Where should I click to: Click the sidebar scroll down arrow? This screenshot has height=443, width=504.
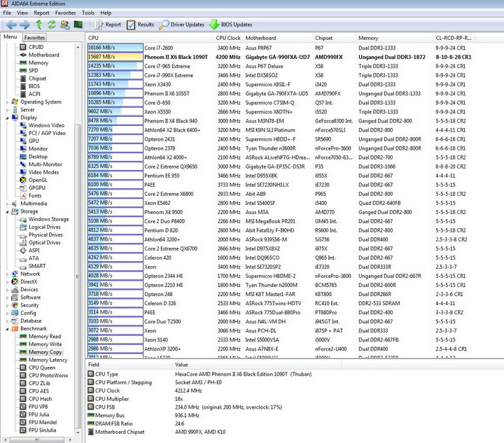[x=78, y=433]
